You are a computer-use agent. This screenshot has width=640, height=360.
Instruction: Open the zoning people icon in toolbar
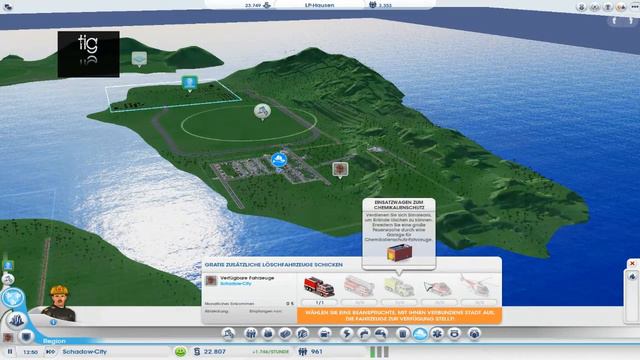coord(251,334)
